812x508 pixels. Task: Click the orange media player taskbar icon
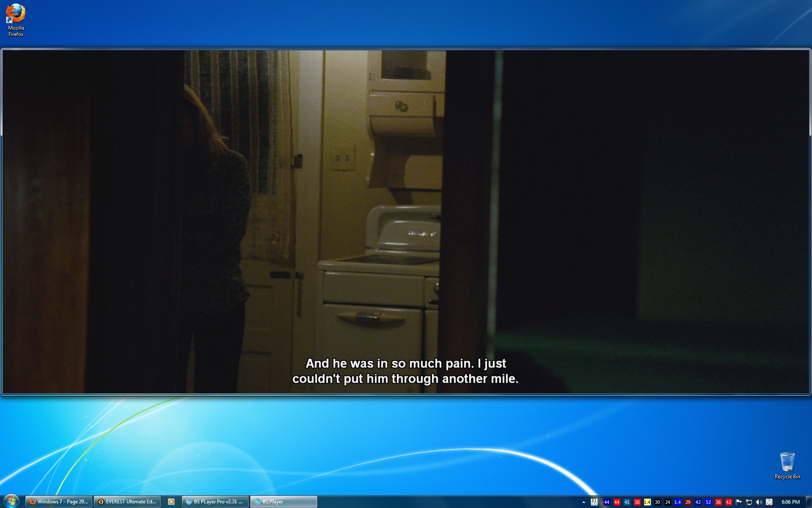pos(171,502)
